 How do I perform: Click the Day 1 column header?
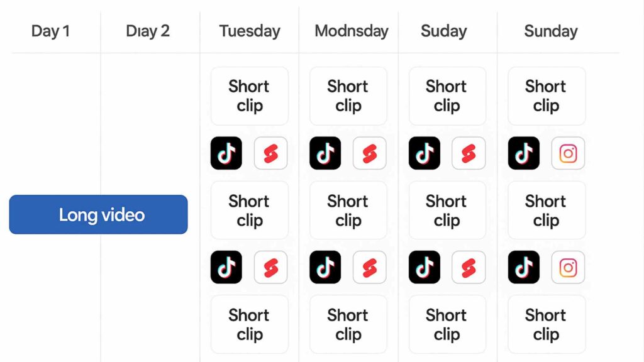point(50,31)
